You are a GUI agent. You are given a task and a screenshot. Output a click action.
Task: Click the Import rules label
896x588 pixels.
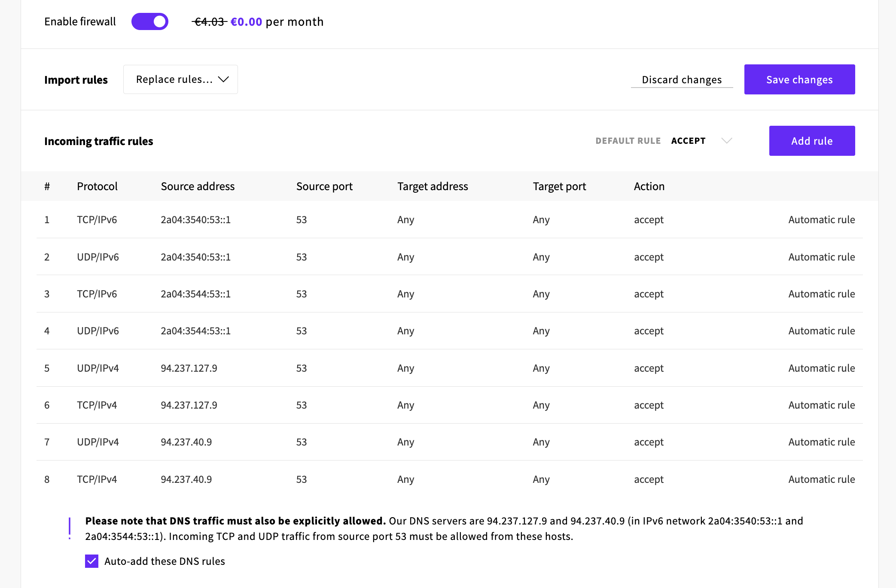pos(76,80)
